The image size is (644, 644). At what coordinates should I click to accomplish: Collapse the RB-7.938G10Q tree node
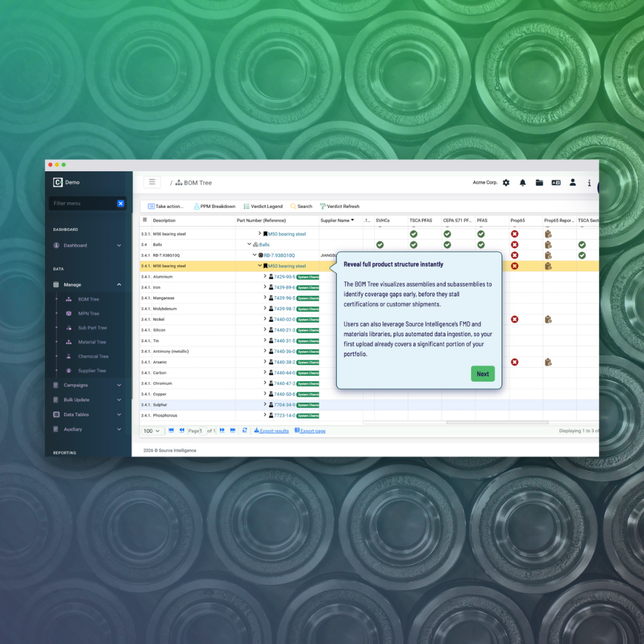254,254
